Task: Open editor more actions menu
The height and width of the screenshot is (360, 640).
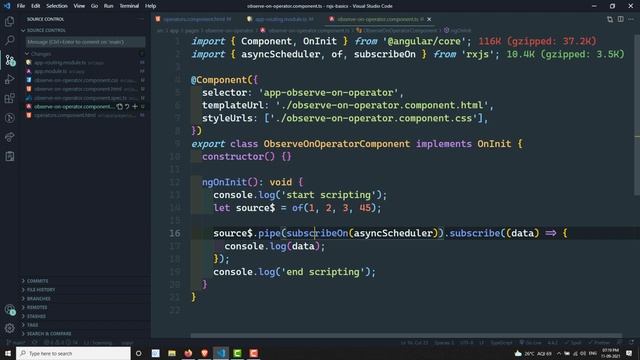Action: point(631,19)
